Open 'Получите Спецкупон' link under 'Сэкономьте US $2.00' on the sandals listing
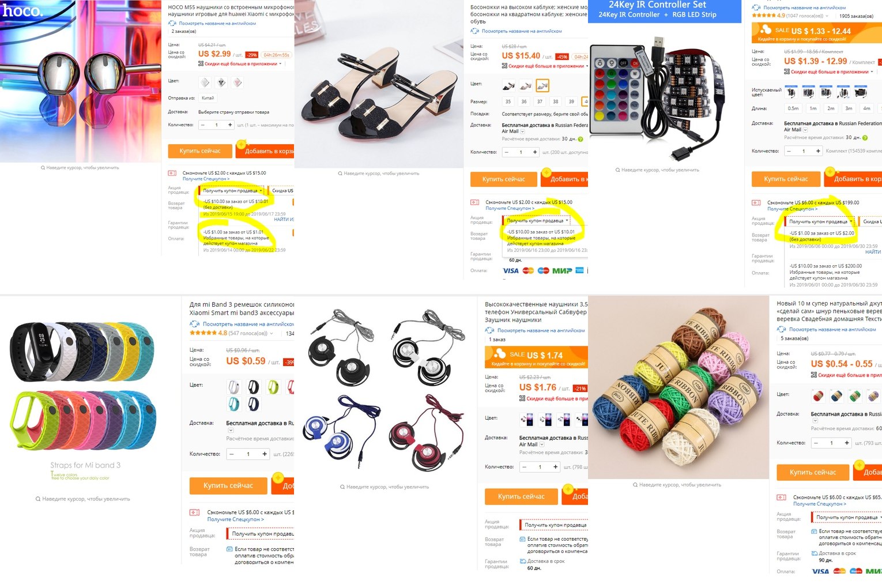Screen dimensions: 882x588 pos(510,209)
